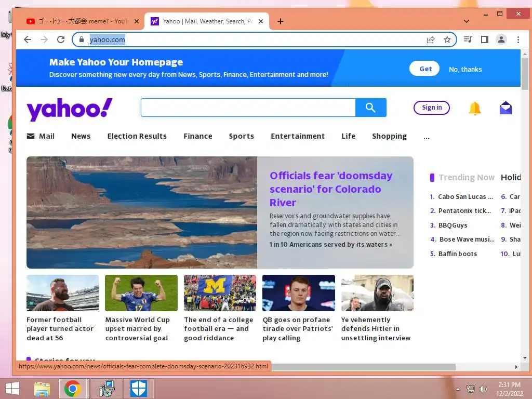Open trending item Bose Wave music
Image resolution: width=532 pixels, height=399 pixels.
pyautogui.click(x=467, y=239)
